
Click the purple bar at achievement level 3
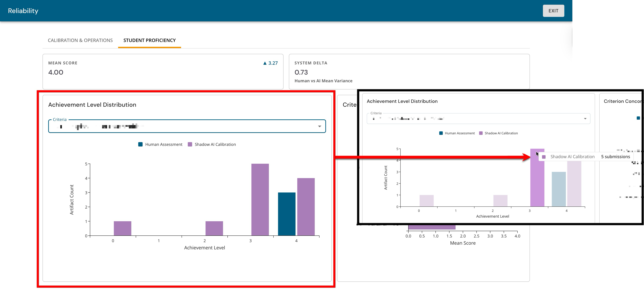(260, 200)
